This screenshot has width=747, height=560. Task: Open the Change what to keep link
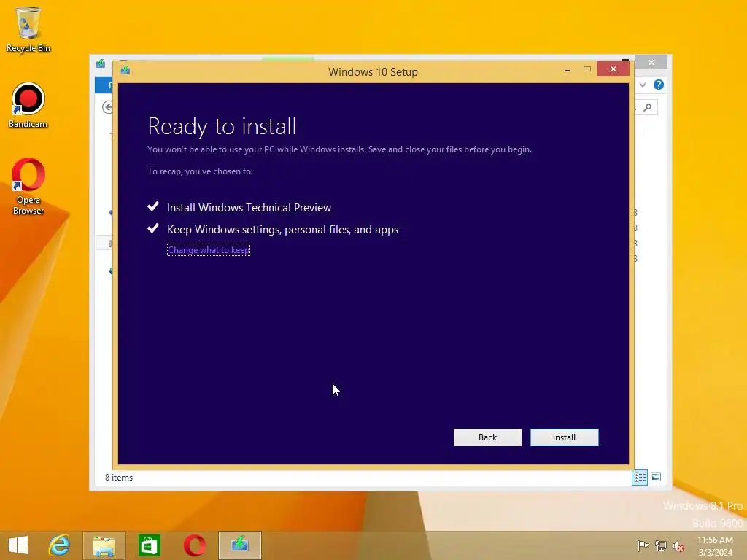[x=209, y=250]
